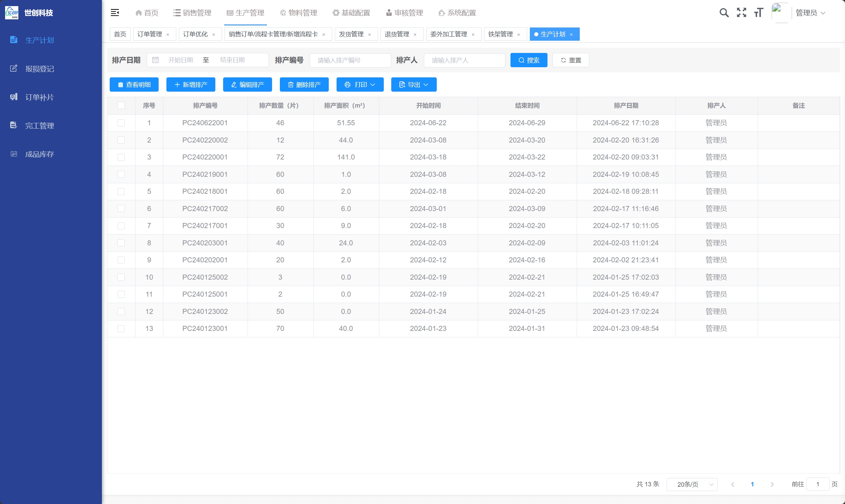Click the 查看明细 button

click(134, 85)
